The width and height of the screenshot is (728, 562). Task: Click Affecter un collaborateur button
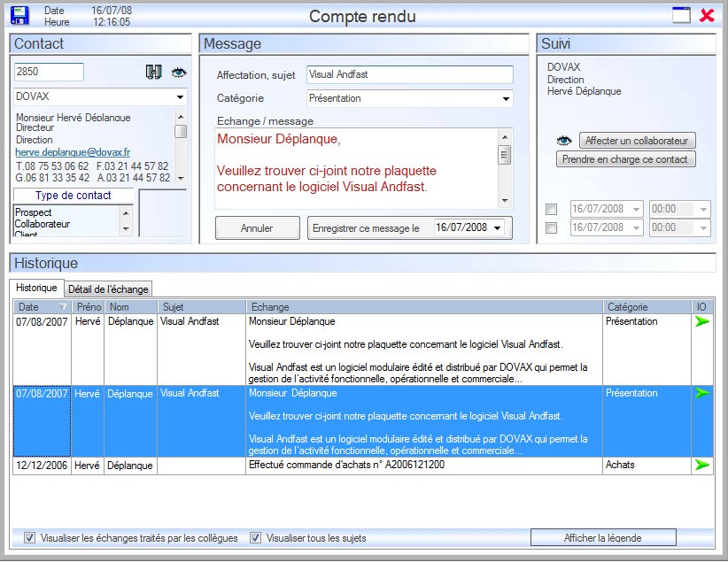tap(637, 140)
